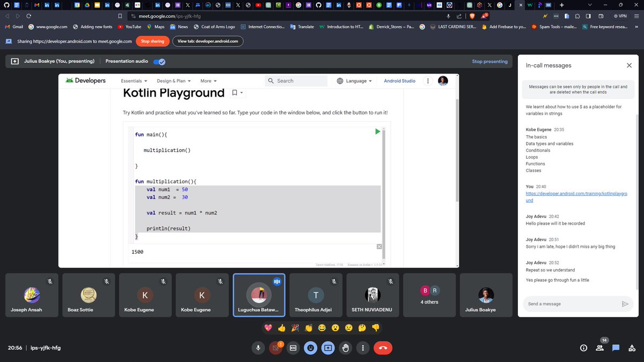644x362 pixels.
Task: Send the clapping hands reaction
Action: 309,328
